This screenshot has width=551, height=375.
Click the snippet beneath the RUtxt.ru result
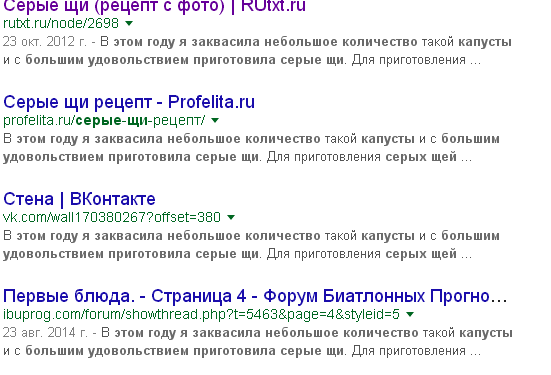(x=257, y=51)
